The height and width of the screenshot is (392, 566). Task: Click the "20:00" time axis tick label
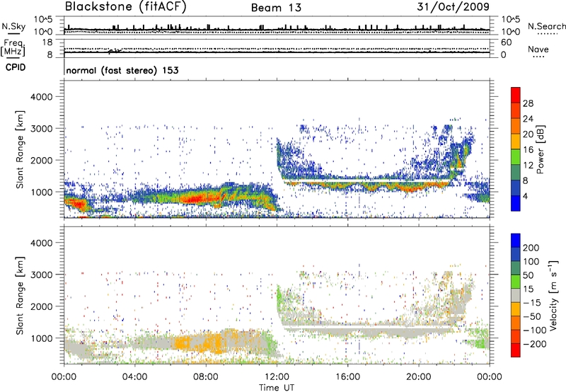(x=418, y=377)
